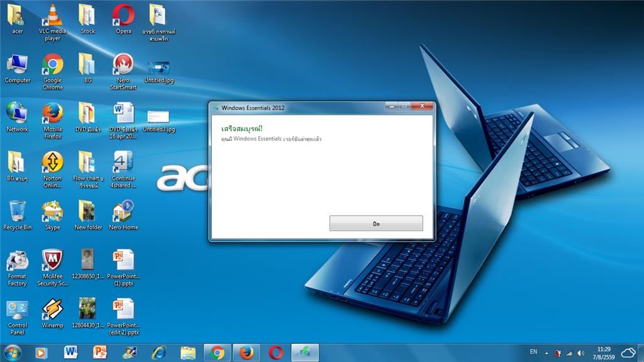Select the Winamp desktop shortcut
Image resolution: width=644 pixels, height=362 pixels.
tap(53, 314)
